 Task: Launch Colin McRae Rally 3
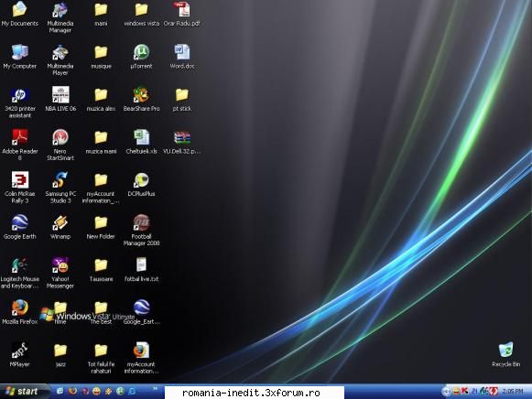19,188
